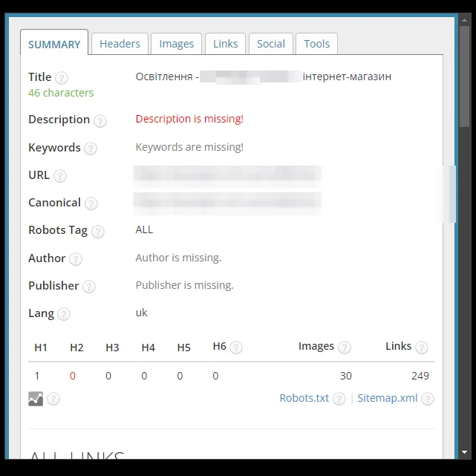
Task: Open the Social tab
Action: coord(271,44)
